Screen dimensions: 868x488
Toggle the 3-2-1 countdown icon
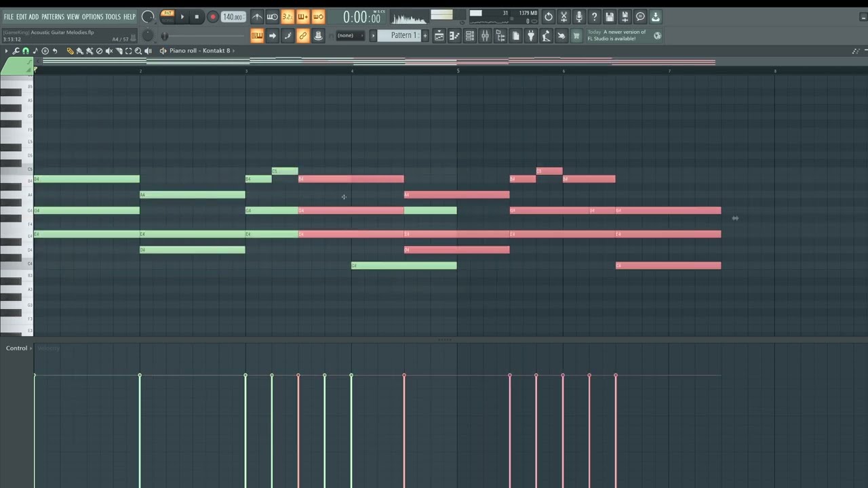point(288,17)
